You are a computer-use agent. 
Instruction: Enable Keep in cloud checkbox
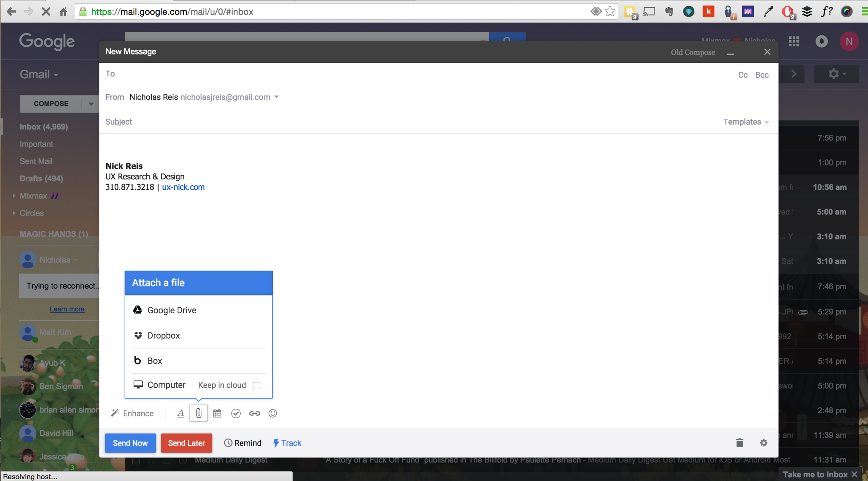click(257, 385)
